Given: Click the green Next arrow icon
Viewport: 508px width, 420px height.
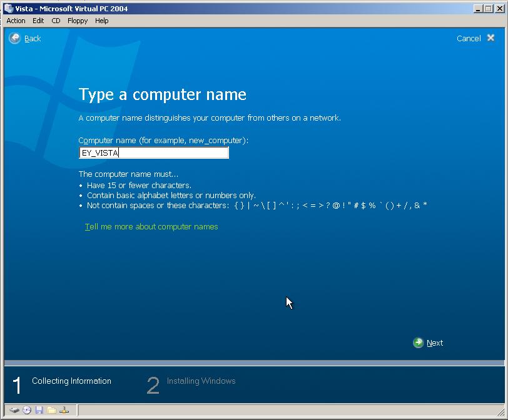Looking at the screenshot, I should tap(419, 342).
